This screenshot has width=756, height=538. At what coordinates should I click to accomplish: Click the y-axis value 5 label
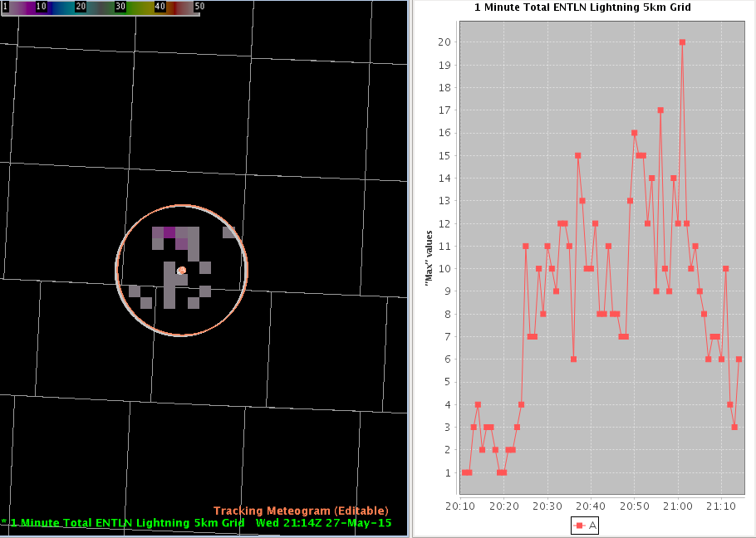pyautogui.click(x=448, y=382)
